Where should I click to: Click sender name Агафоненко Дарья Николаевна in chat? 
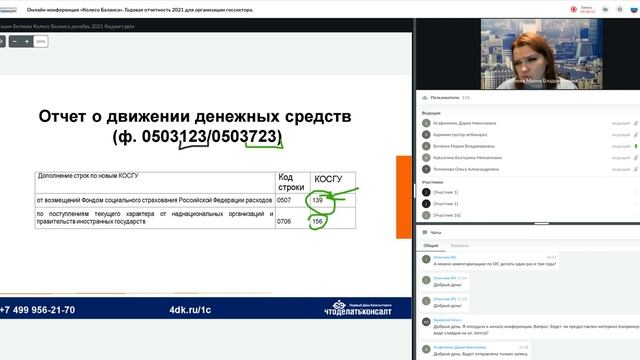[x=460, y=347]
